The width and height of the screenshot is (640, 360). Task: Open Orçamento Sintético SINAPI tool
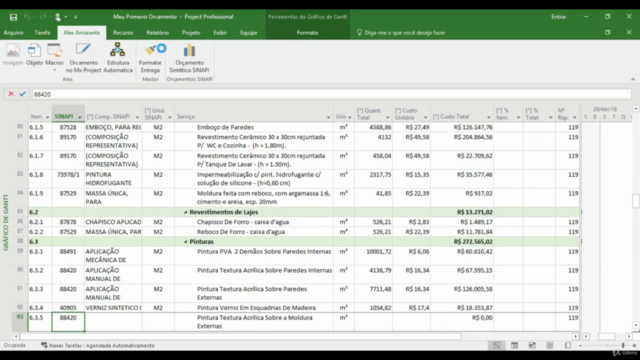(x=189, y=58)
